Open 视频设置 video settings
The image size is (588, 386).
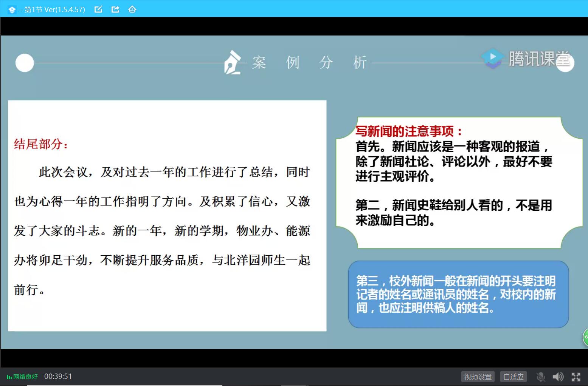[x=478, y=377]
